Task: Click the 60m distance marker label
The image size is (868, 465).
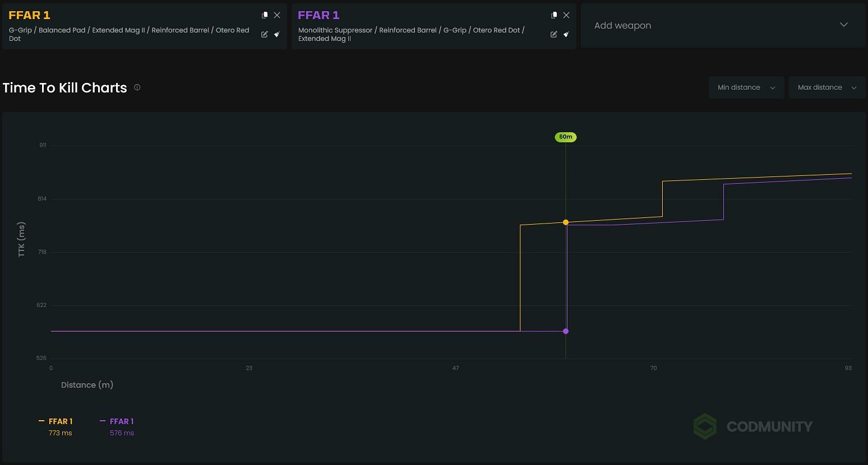Action: [x=565, y=137]
